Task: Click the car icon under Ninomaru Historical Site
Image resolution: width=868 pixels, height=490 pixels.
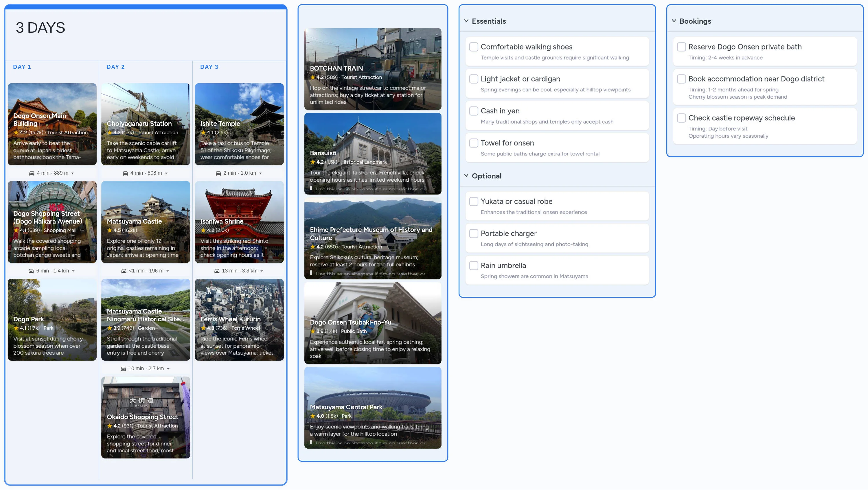Action: [123, 369]
